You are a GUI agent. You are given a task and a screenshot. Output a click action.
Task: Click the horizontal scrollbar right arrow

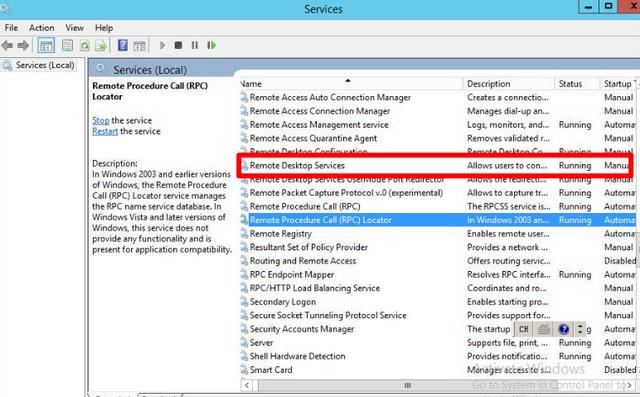click(x=629, y=385)
